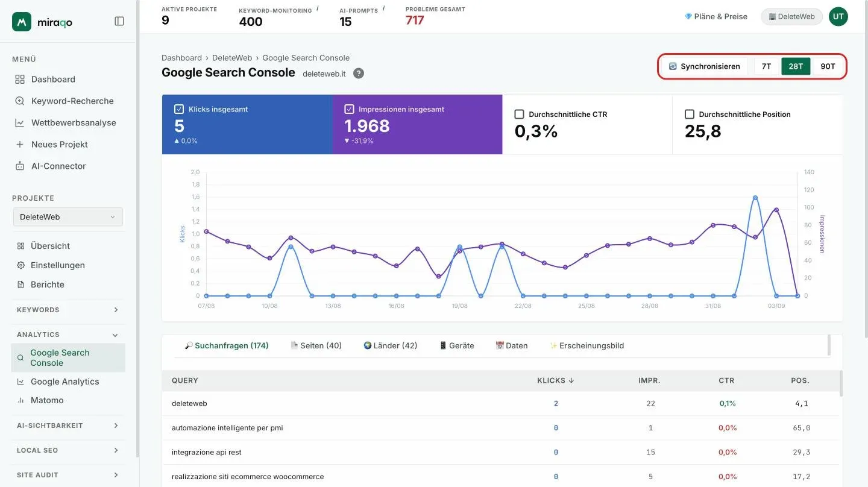The width and height of the screenshot is (868, 487).
Task: Toggle the Klicks insgesamt checkbox
Action: [179, 109]
